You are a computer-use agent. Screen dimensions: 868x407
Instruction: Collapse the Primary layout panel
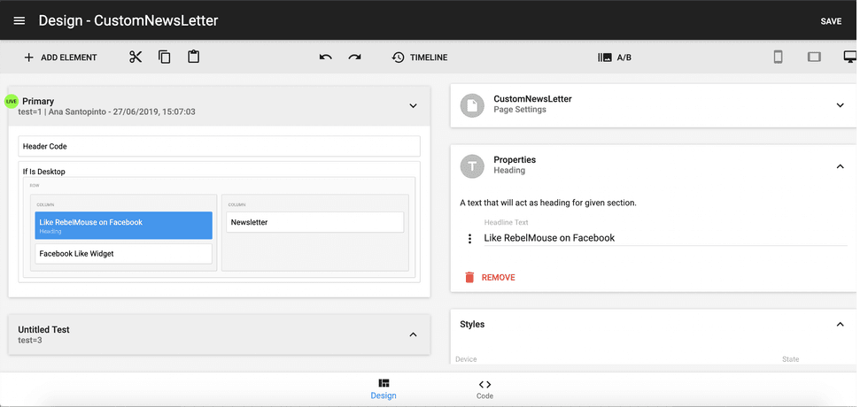pos(412,106)
